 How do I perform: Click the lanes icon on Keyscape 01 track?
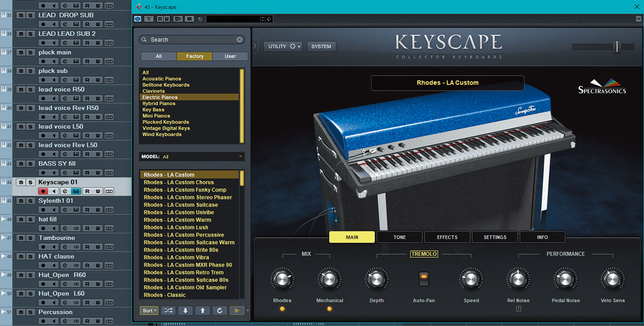(x=109, y=191)
